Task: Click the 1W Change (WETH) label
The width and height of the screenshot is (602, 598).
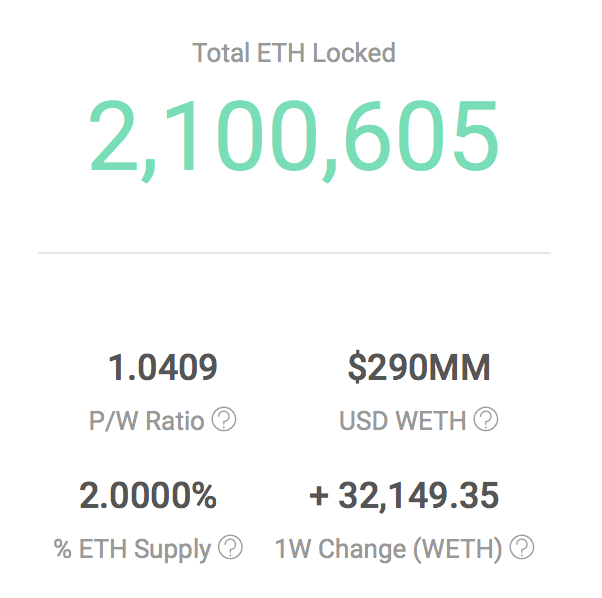Action: pos(389,550)
